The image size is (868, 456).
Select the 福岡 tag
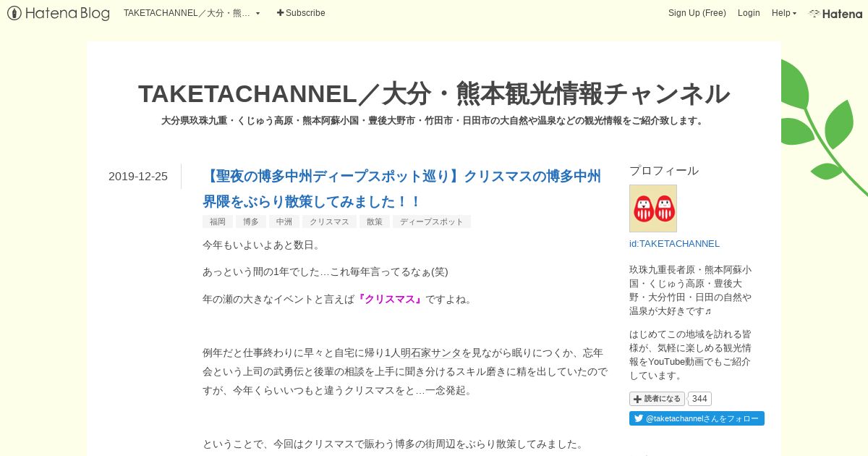(217, 221)
